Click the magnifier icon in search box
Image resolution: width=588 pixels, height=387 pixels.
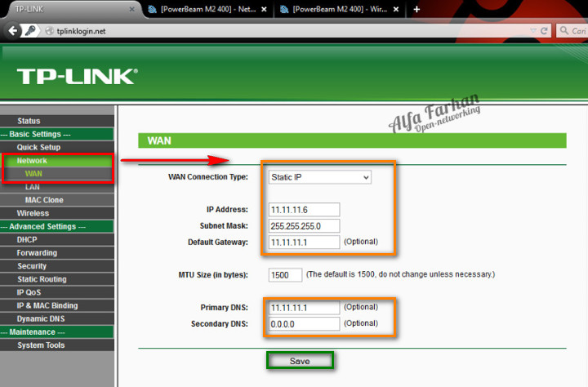[564, 30]
